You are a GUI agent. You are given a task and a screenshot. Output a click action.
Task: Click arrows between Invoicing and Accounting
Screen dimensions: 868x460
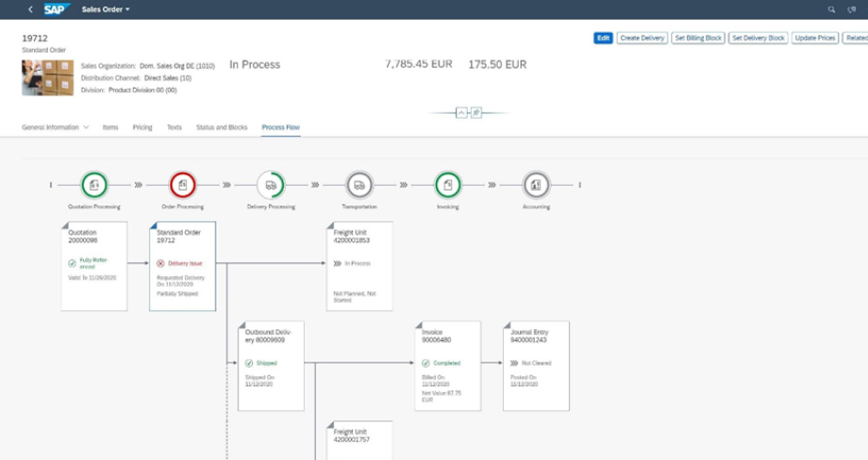point(492,185)
